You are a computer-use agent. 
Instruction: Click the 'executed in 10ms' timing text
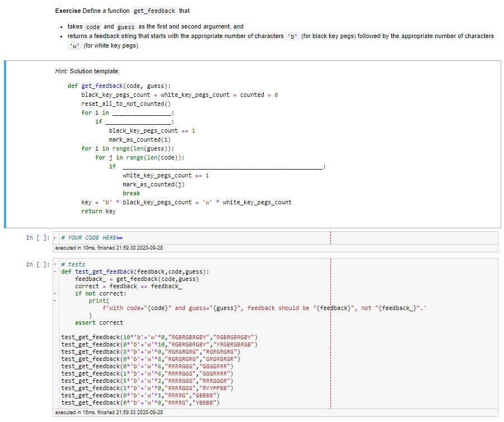point(109,248)
